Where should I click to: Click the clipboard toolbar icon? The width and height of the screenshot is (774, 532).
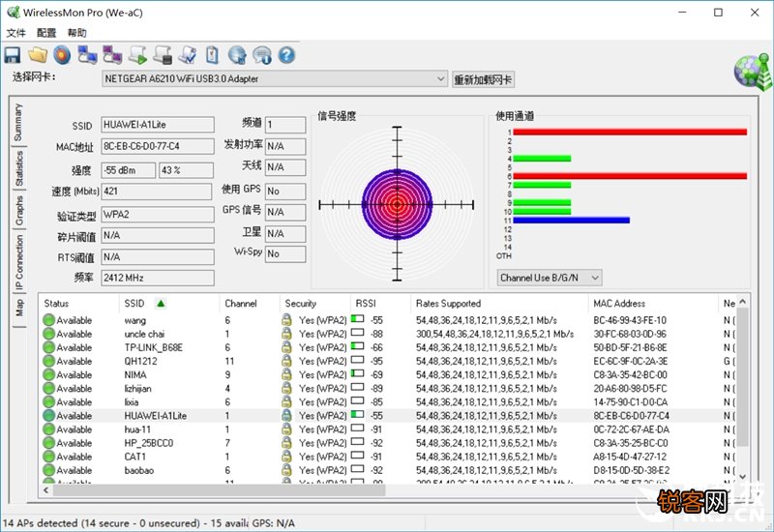tap(212, 55)
